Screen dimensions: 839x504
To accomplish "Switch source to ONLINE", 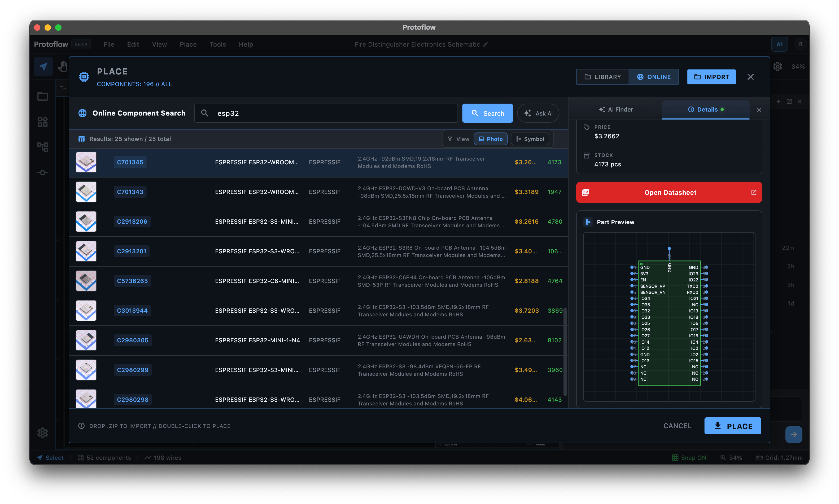I will coord(653,77).
